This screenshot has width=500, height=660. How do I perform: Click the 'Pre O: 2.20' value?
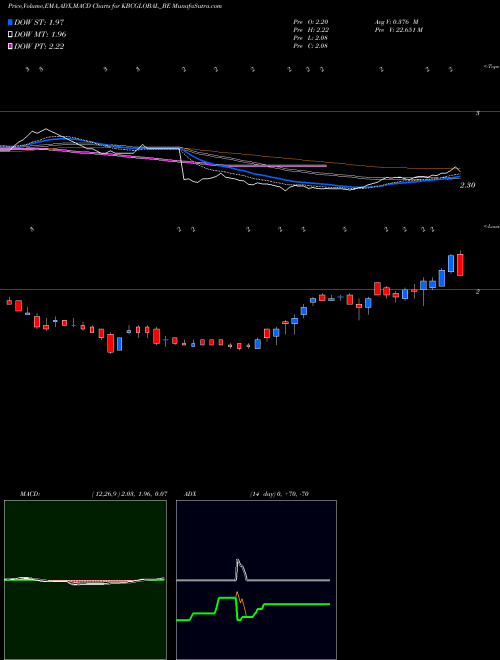[311, 22]
